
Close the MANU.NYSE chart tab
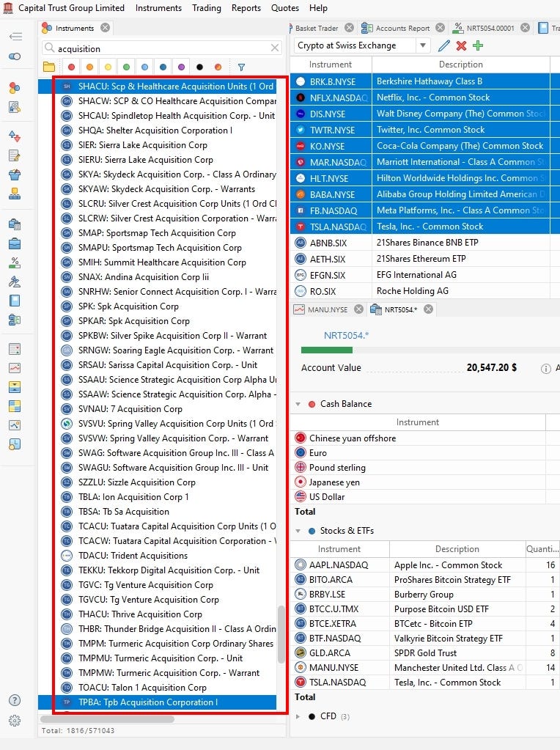click(x=358, y=309)
